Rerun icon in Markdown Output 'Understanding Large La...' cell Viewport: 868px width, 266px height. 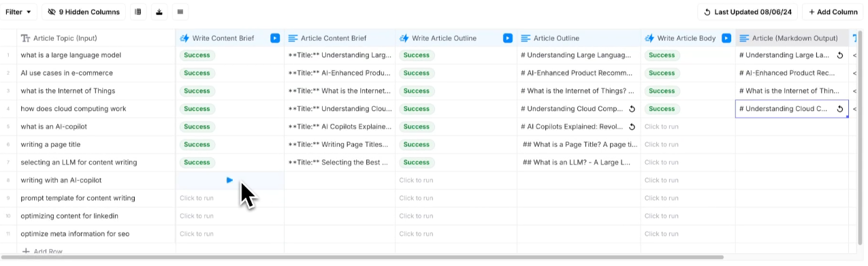tap(839, 55)
